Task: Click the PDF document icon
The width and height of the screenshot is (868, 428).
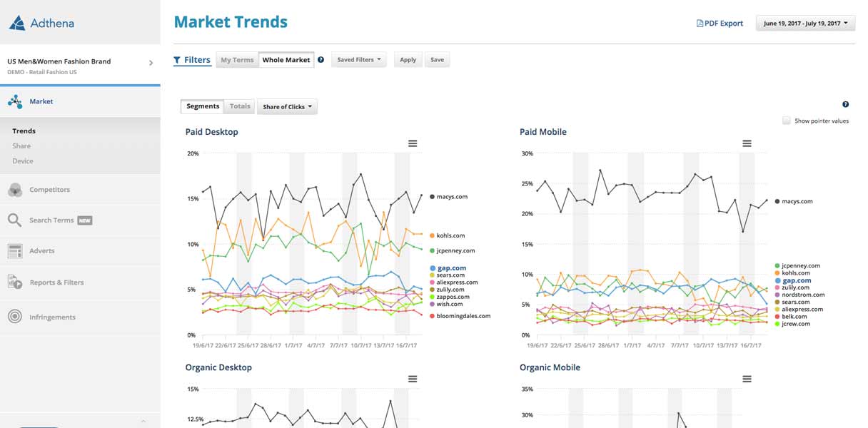Action: (700, 24)
